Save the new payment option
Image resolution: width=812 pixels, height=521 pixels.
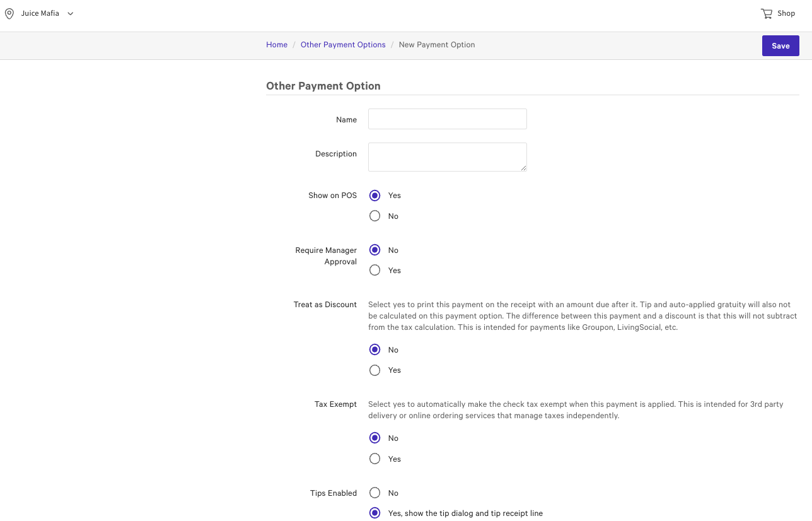(780, 45)
